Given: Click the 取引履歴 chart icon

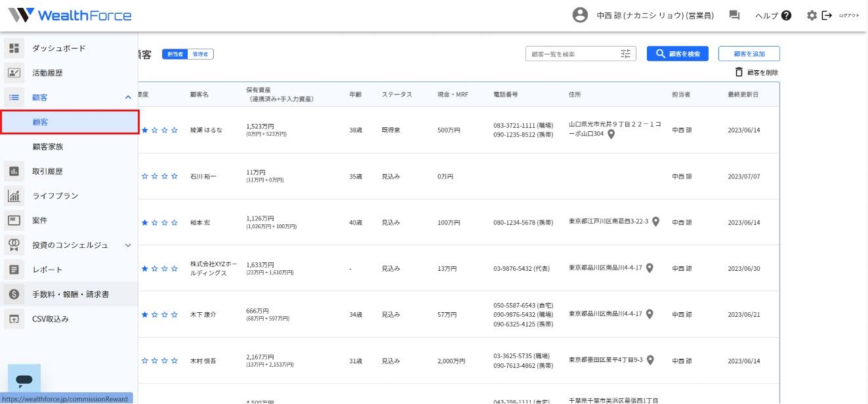Looking at the screenshot, I should (14, 172).
